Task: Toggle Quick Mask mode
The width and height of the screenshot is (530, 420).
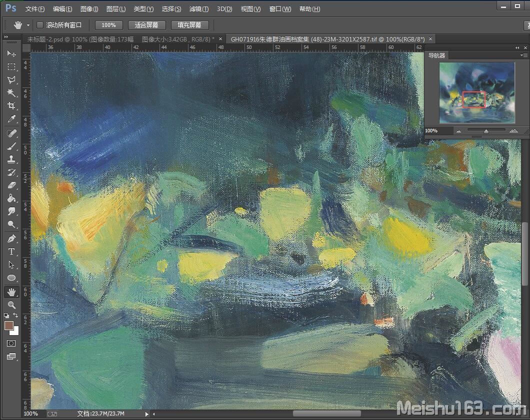Action: [11, 344]
